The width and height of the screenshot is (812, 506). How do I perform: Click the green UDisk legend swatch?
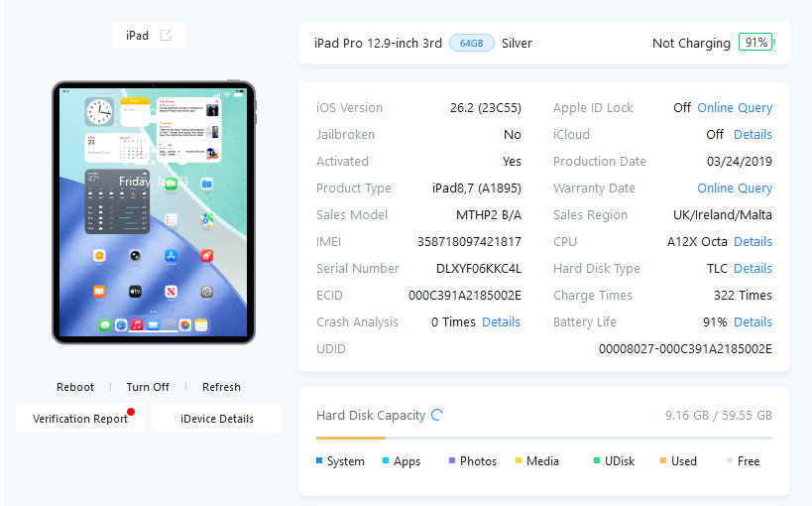click(597, 460)
